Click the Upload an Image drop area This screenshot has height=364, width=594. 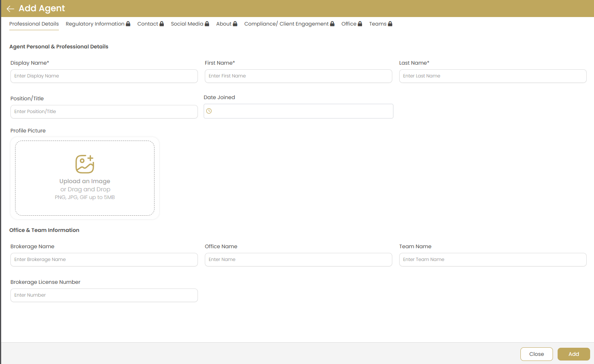pyautogui.click(x=85, y=178)
